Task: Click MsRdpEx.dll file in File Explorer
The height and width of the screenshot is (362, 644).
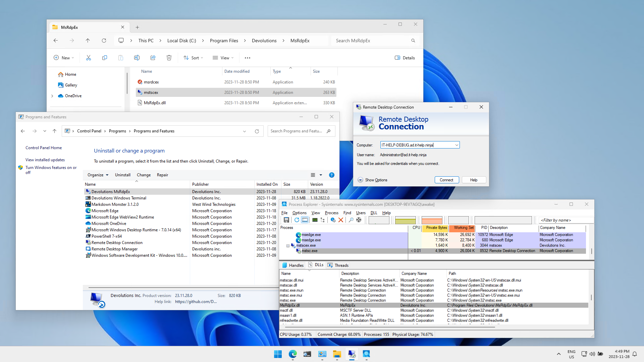Action: click(155, 103)
